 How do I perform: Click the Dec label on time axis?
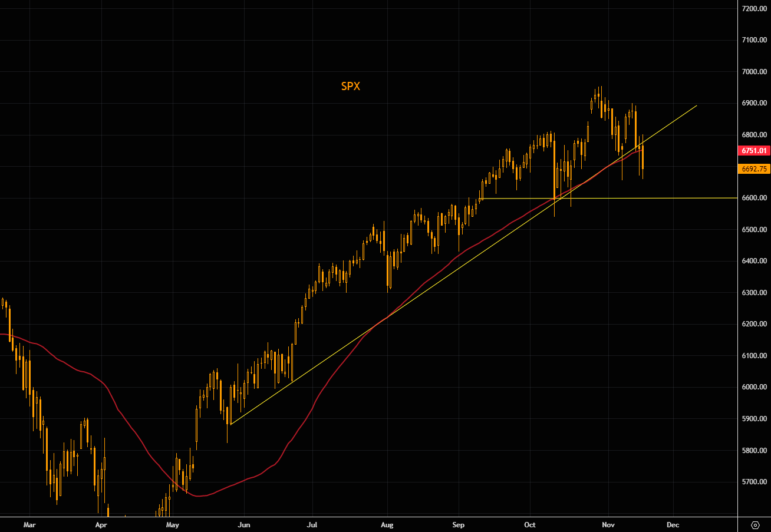(x=673, y=524)
